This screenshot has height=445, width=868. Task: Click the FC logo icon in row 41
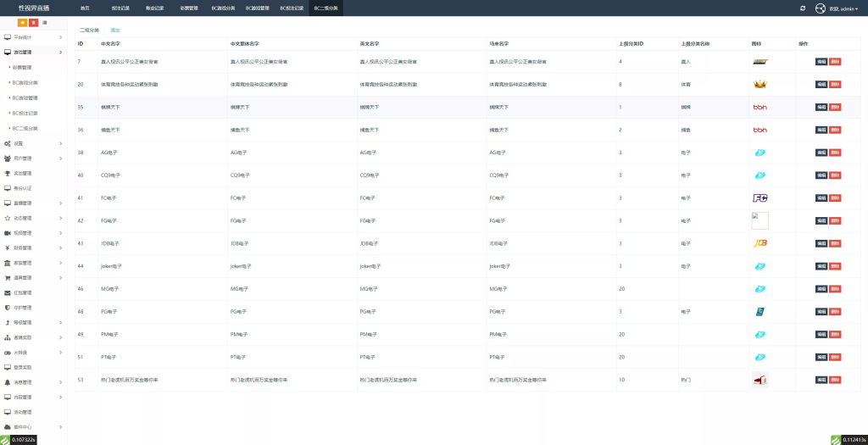pyautogui.click(x=760, y=197)
